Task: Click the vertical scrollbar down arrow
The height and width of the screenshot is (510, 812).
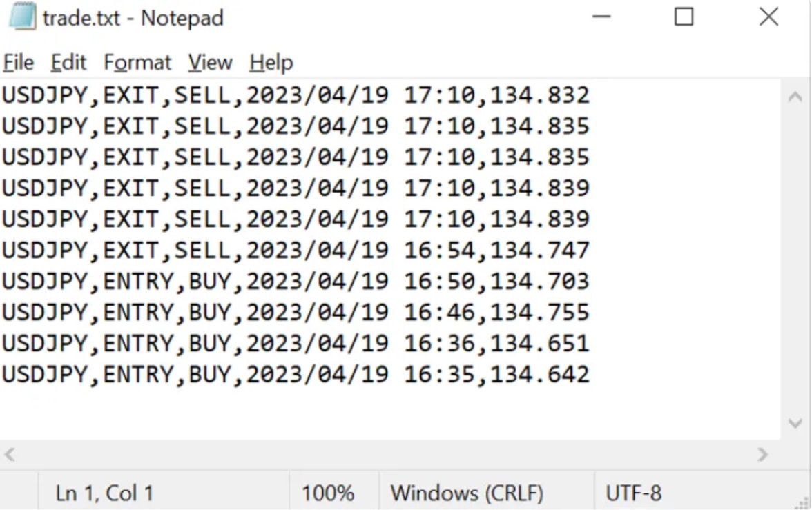Action: coord(794,424)
